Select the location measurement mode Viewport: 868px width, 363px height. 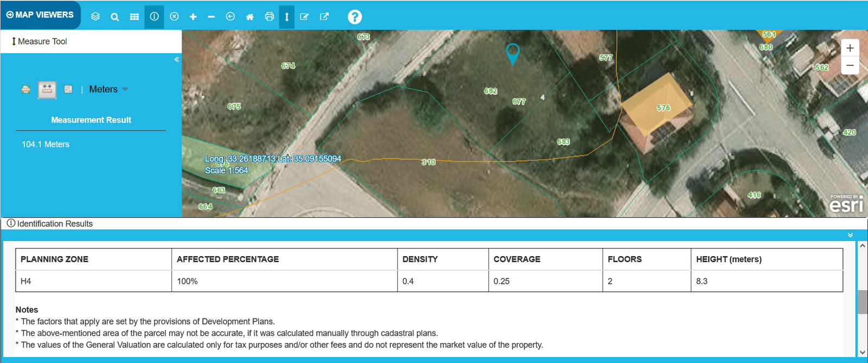[68, 90]
